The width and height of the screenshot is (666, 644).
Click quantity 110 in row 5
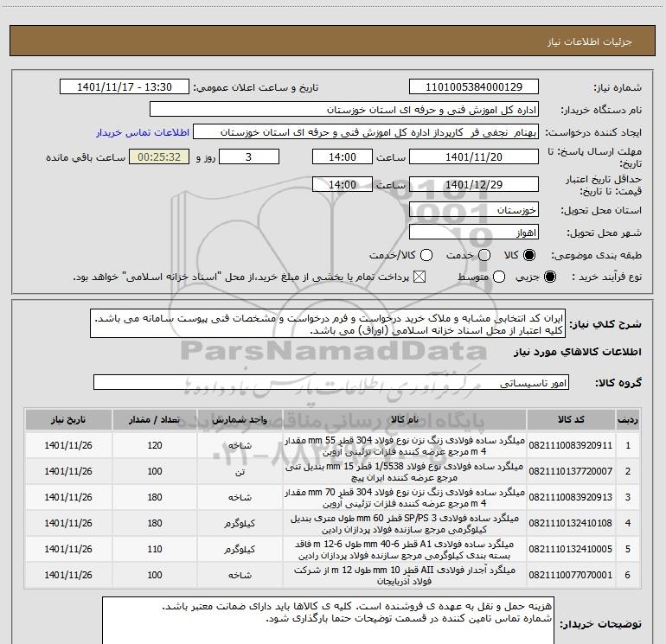pyautogui.click(x=155, y=549)
